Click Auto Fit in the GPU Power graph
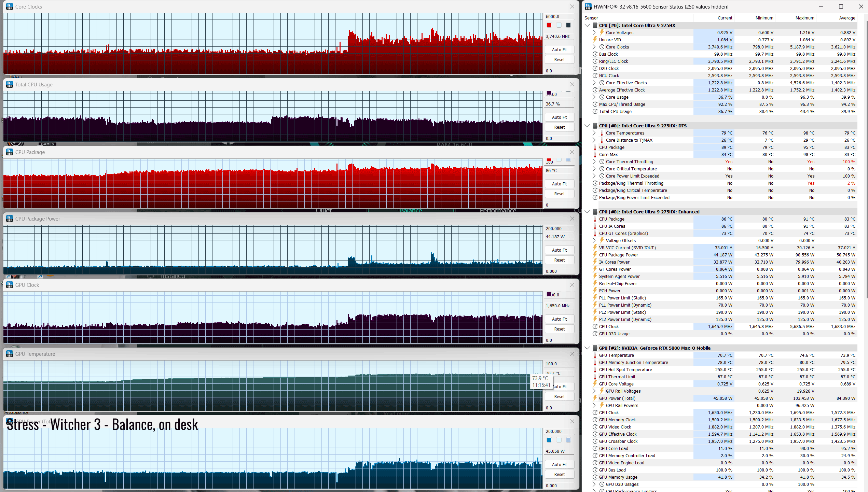This screenshot has height=492, width=868. tap(559, 464)
